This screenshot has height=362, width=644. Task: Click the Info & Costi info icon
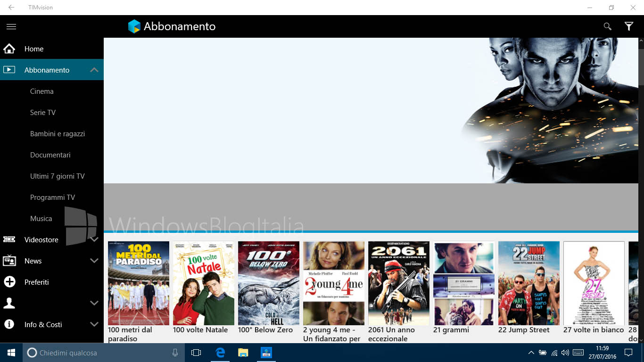9,324
